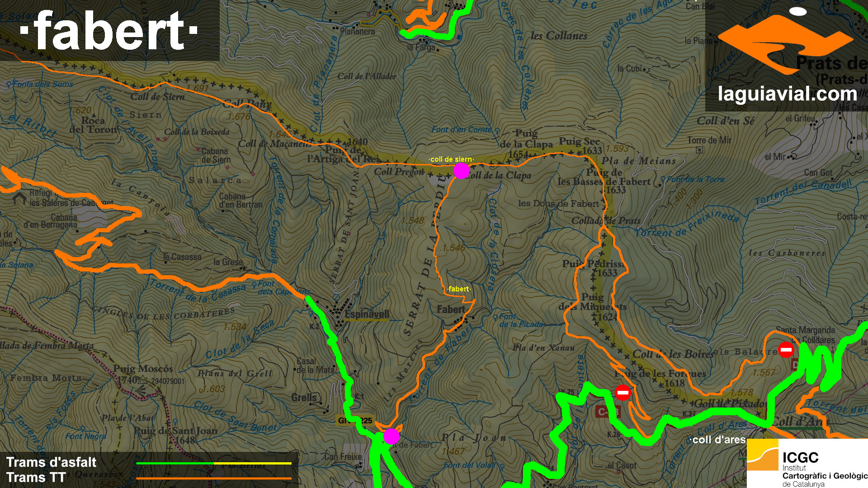
Task: Click yellow coll de siern label
Action: click(451, 159)
